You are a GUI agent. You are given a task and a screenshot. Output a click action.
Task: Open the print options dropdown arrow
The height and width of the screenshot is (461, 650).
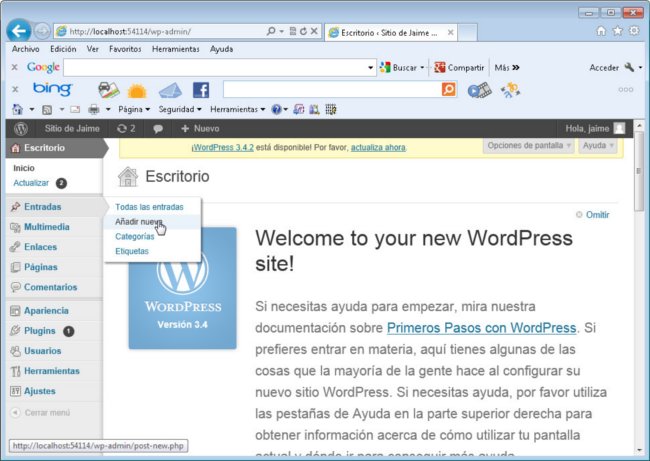click(x=108, y=109)
